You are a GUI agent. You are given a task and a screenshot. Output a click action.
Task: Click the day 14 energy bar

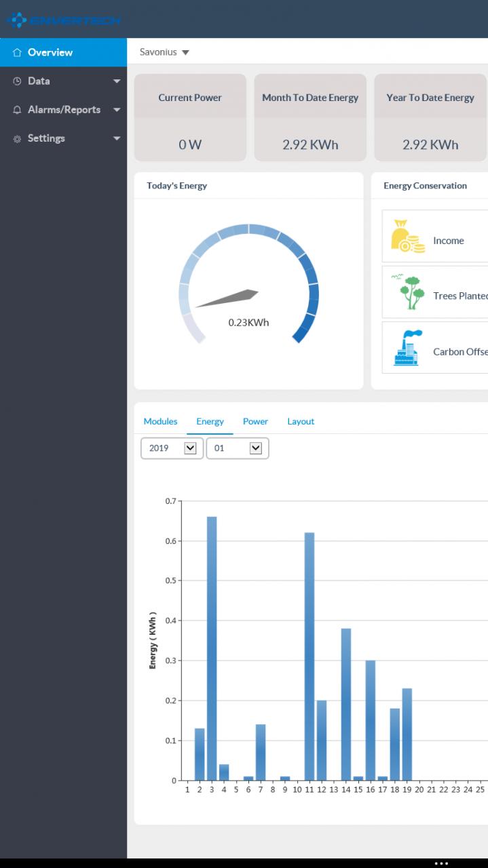(346, 705)
